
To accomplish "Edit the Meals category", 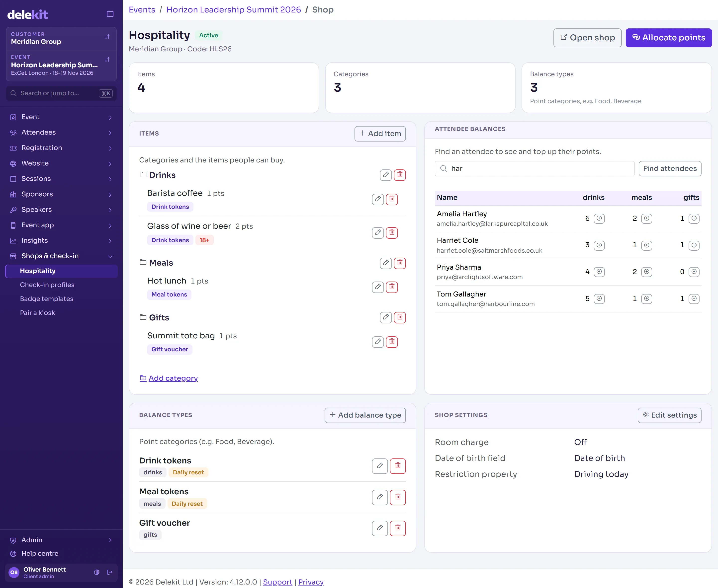I will (386, 263).
